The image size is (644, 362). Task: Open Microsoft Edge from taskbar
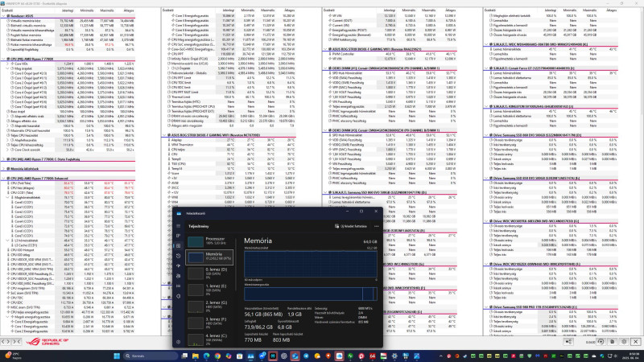(x=207, y=356)
